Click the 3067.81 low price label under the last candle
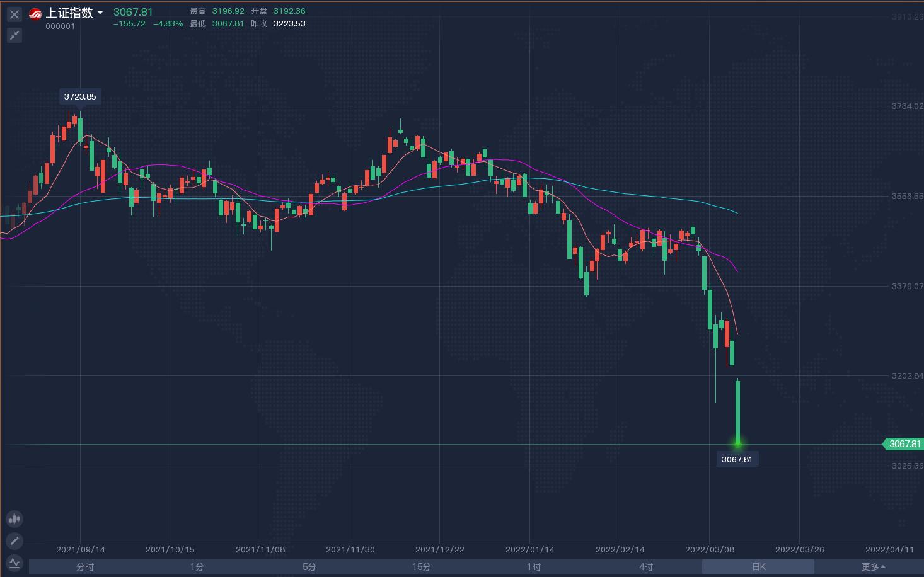The height and width of the screenshot is (577, 924). coord(737,459)
